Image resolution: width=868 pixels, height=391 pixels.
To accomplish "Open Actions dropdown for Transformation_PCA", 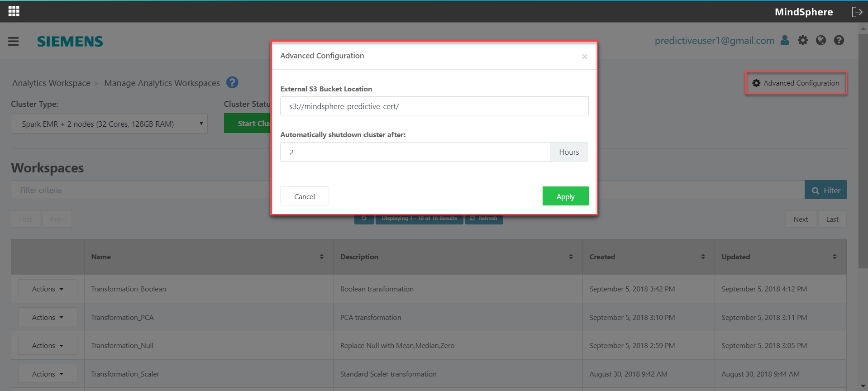I will coord(48,317).
